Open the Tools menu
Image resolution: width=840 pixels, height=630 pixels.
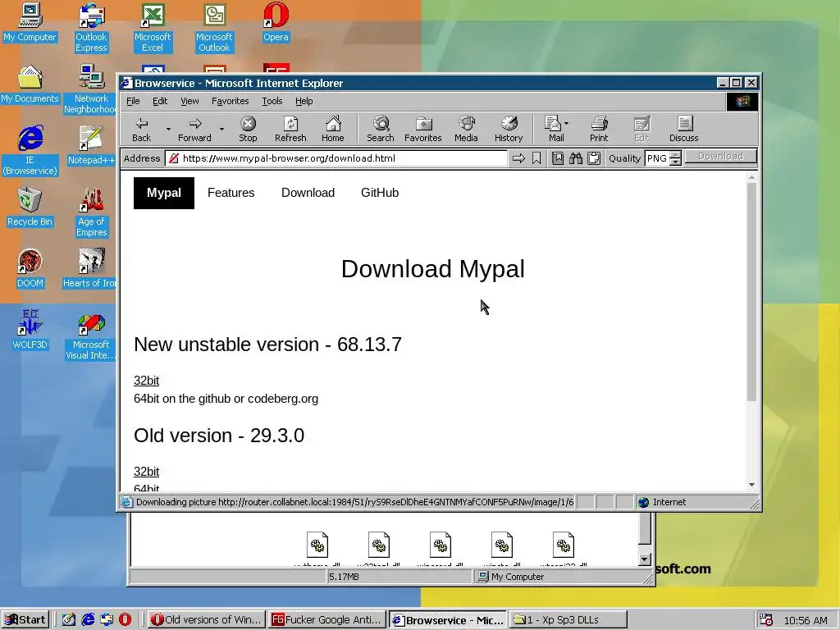272,101
